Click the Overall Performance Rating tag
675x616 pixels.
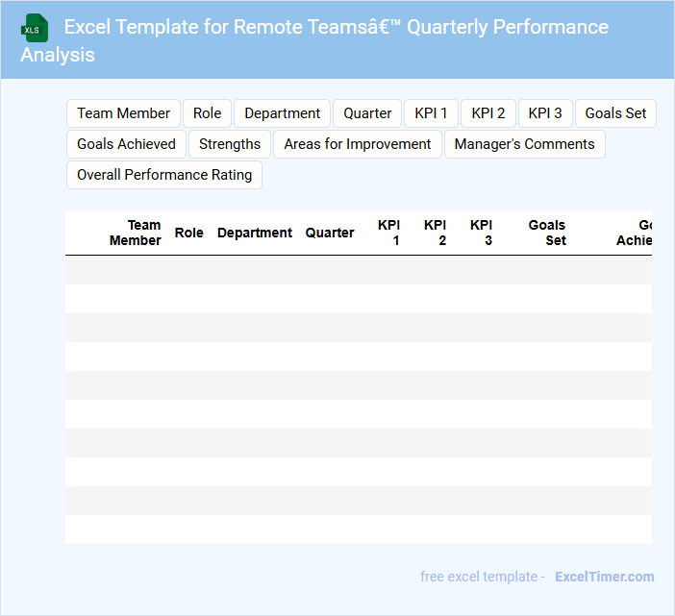[164, 175]
